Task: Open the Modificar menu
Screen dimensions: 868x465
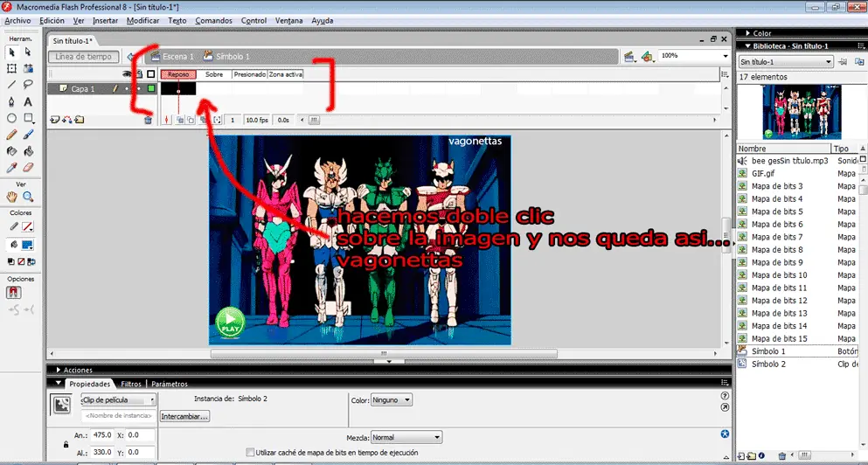Action: coord(142,20)
